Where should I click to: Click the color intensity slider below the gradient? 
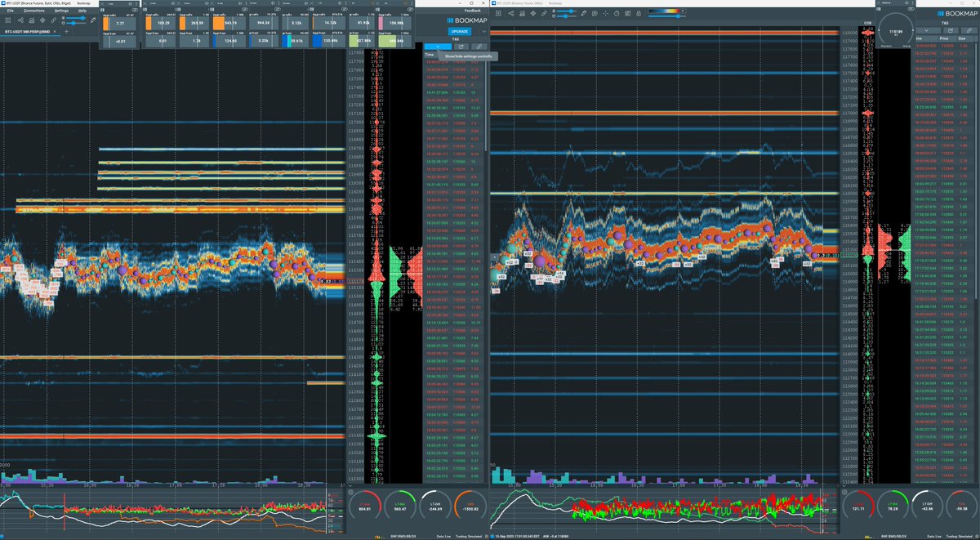pos(678,16)
